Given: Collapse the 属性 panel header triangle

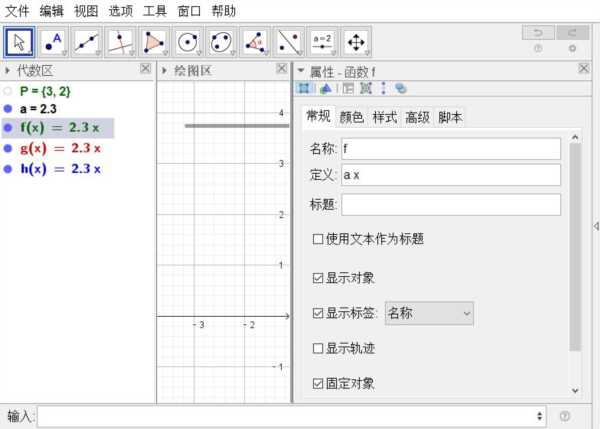Looking at the screenshot, I should 301,70.
